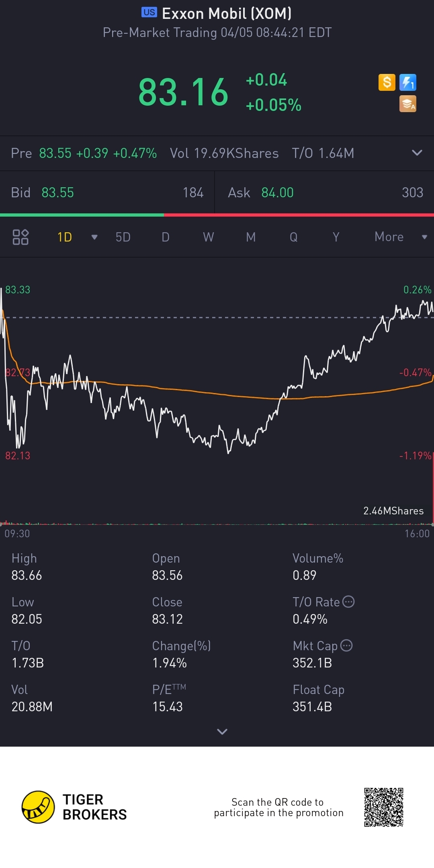Tap the orange dollar sign icon
The image size is (434, 868).
(x=387, y=82)
